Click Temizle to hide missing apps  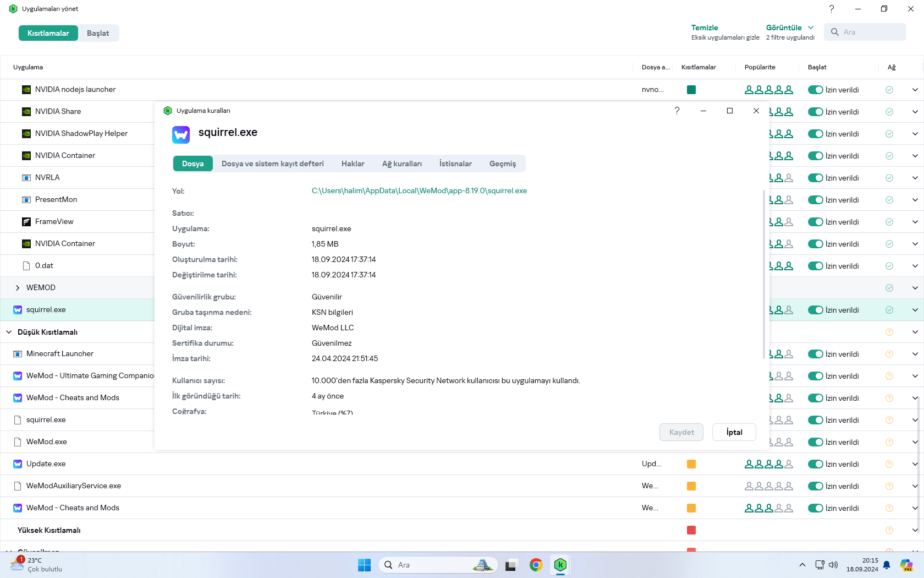[705, 28]
